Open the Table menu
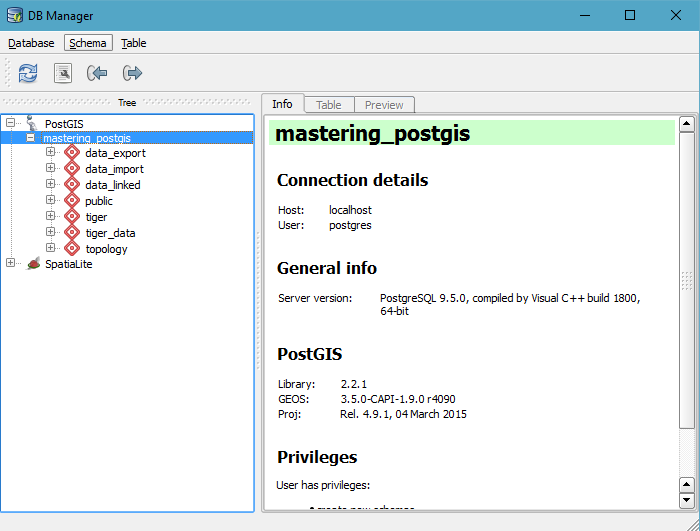Image resolution: width=700 pixels, height=531 pixels. click(134, 43)
